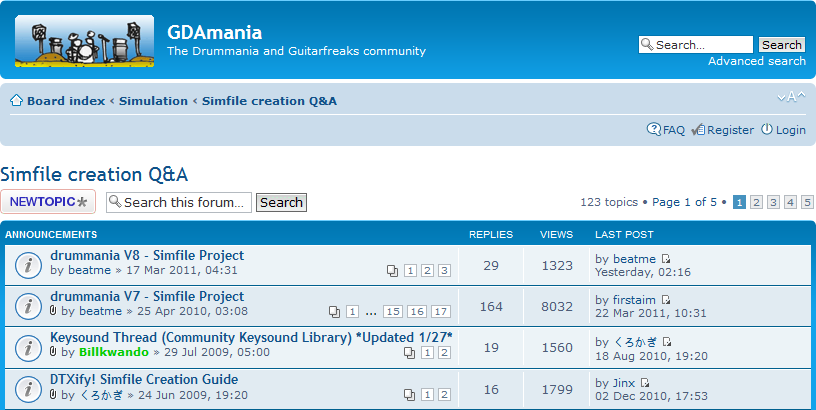Screen dimensions: 816x410
Task: Click the font size change icon
Action: [x=790, y=97]
